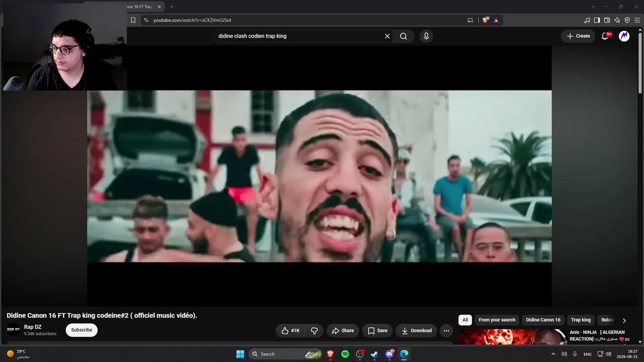Open YouTube notifications bell

tap(605, 36)
